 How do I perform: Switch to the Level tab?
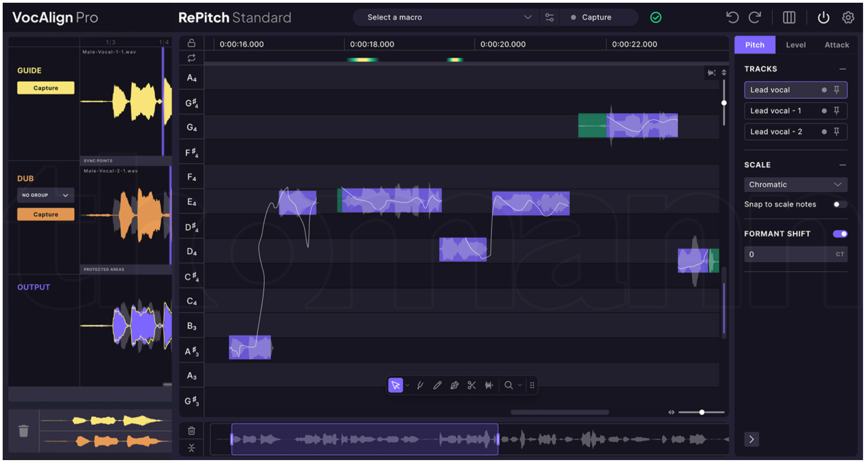795,45
